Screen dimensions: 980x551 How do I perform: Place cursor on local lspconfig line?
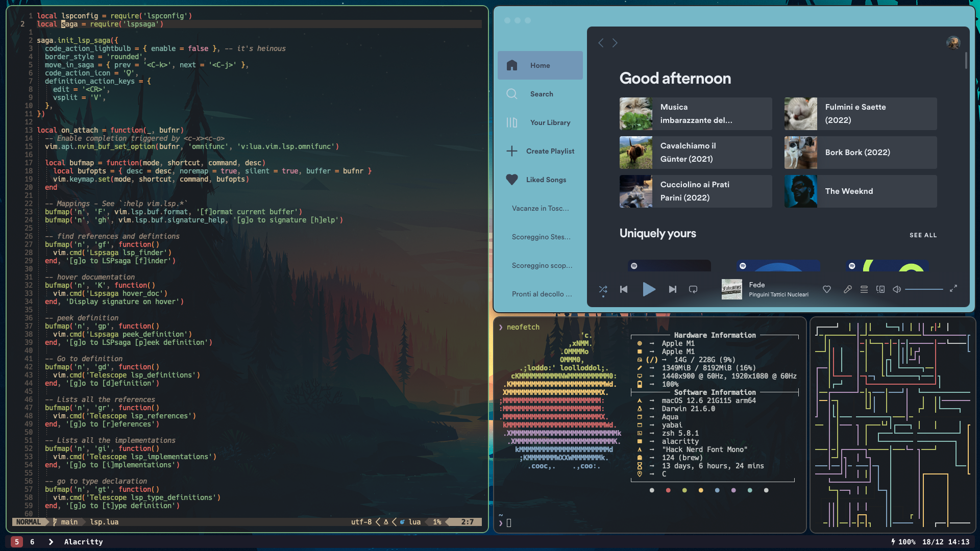pos(114,16)
